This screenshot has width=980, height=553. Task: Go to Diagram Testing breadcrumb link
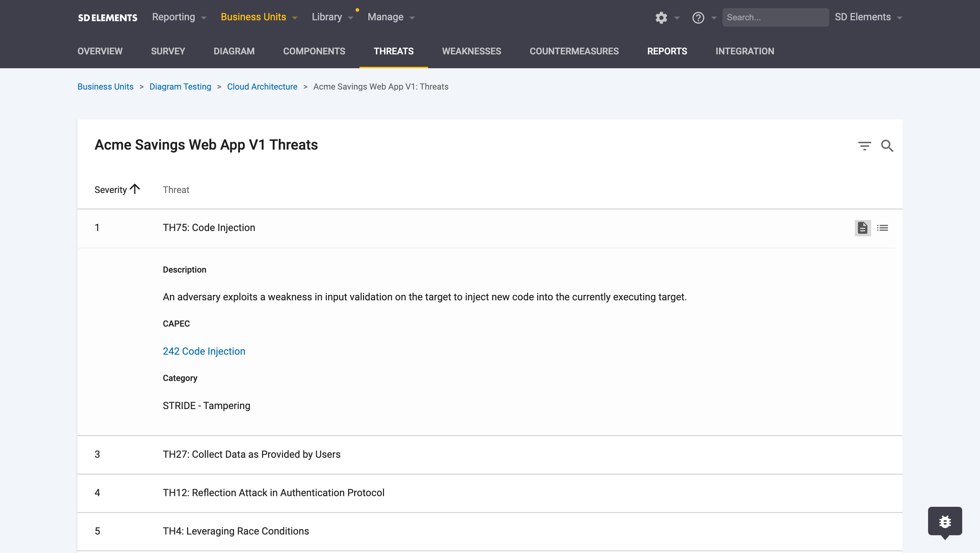180,87
